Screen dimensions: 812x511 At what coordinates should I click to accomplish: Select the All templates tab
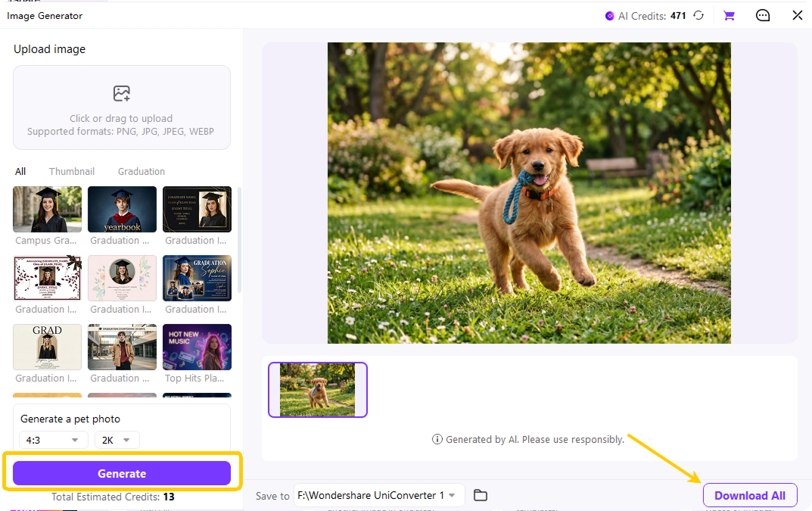[20, 172]
